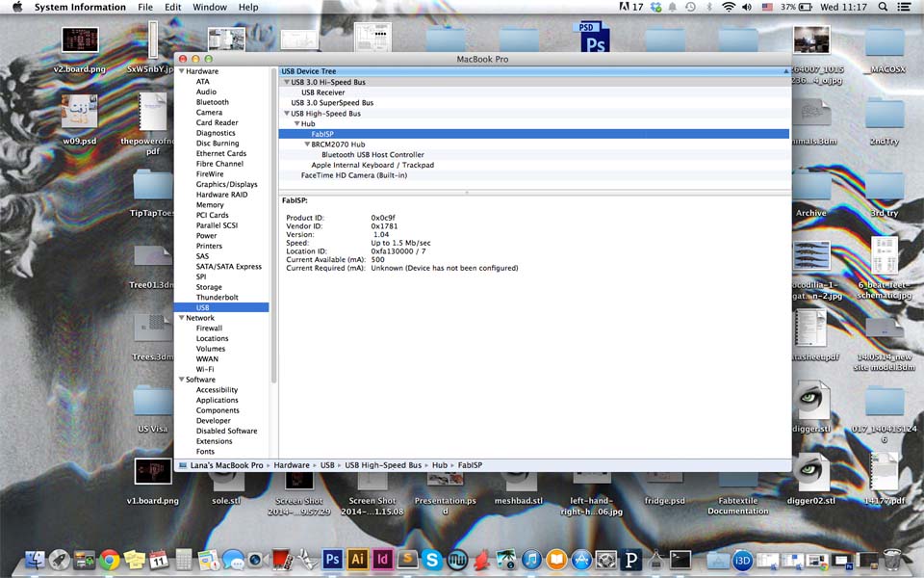Click the US flag input menu
Image resolution: width=924 pixels, height=578 pixels.
coord(767,7)
